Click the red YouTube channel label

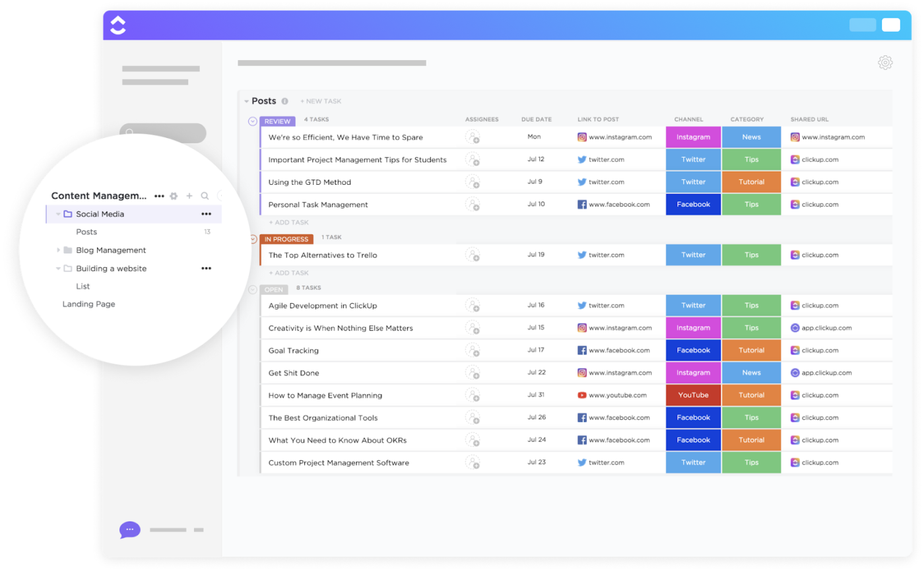click(693, 395)
